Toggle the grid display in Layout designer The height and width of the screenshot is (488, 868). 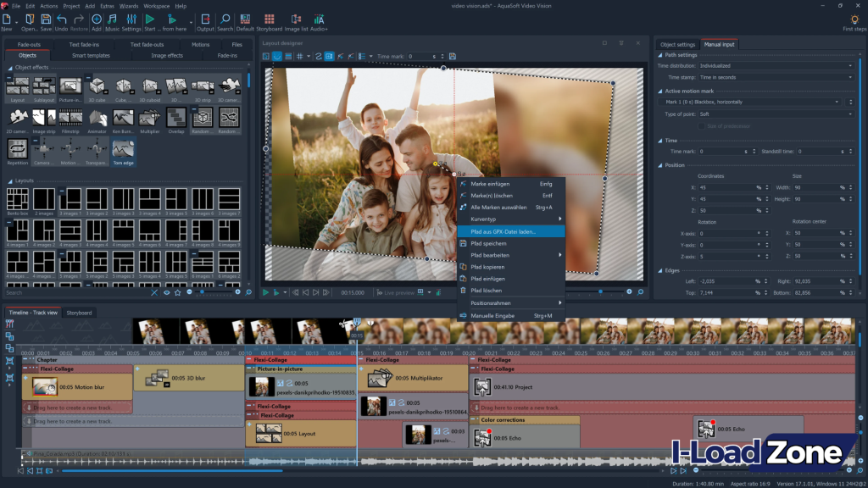pyautogui.click(x=299, y=56)
